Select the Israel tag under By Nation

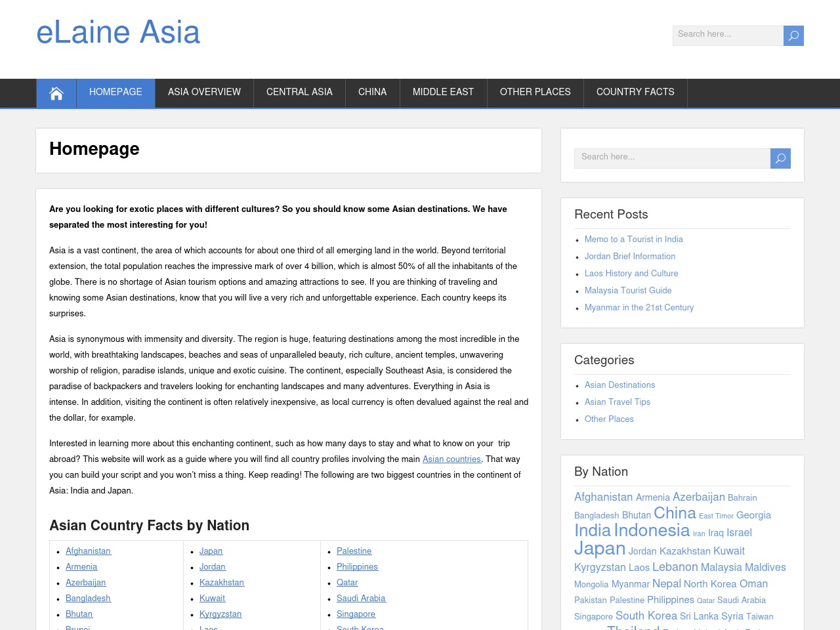coord(739,533)
